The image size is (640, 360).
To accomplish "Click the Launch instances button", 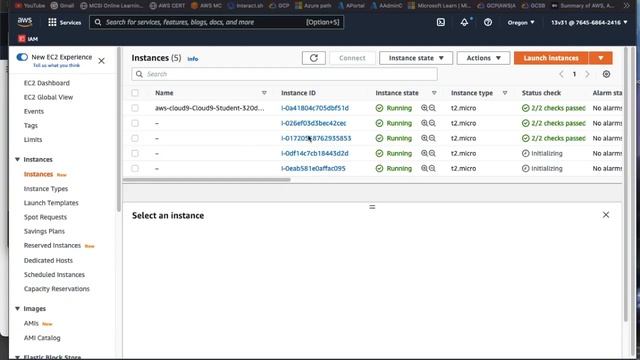I will pos(551,58).
